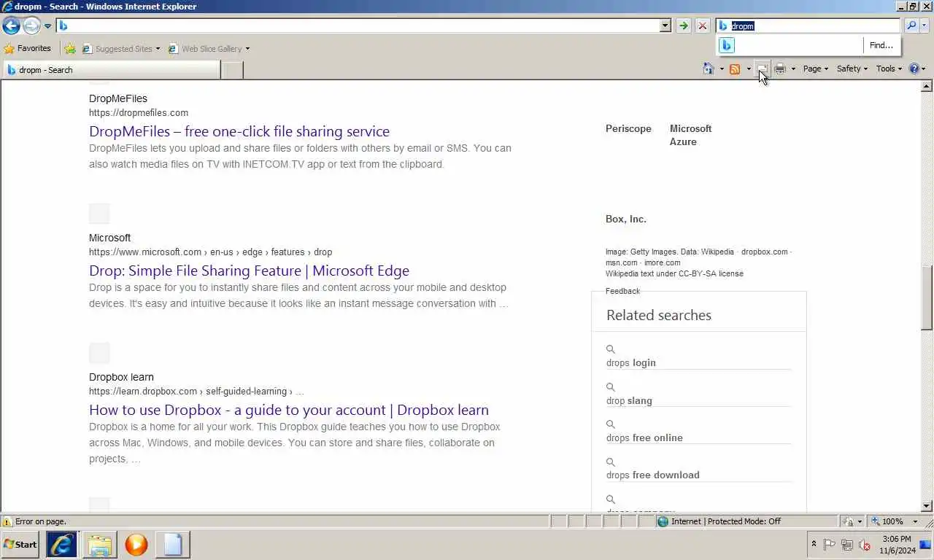
Task: Click the scrollbar down arrow
Action: (927, 506)
